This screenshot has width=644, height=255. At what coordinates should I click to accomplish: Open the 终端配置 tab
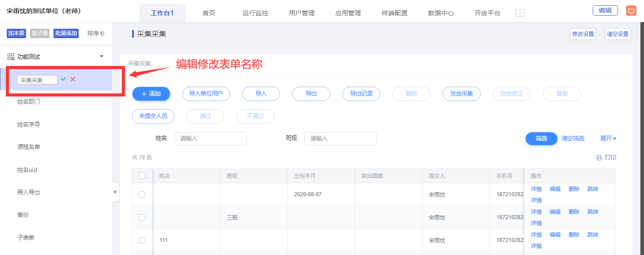[x=395, y=13]
